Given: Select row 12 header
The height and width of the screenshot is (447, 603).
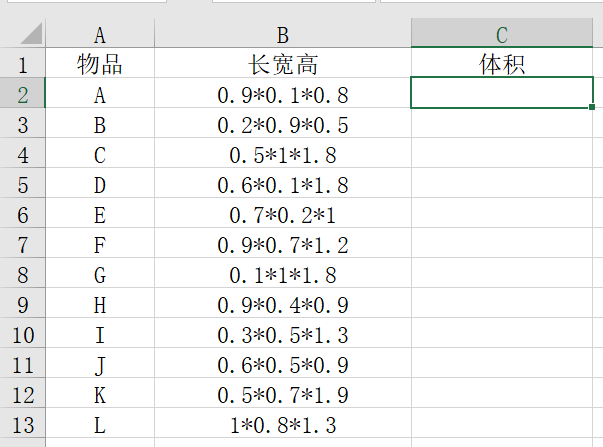Looking at the screenshot, I should click(x=23, y=393).
